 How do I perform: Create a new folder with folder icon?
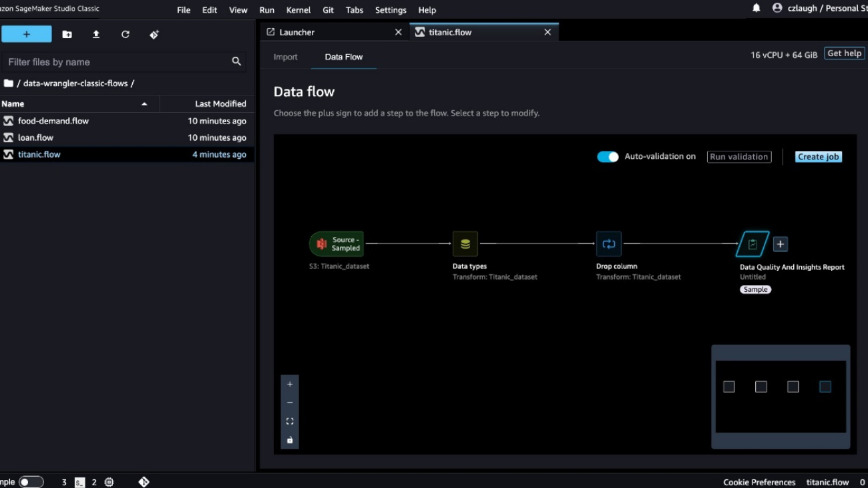67,34
